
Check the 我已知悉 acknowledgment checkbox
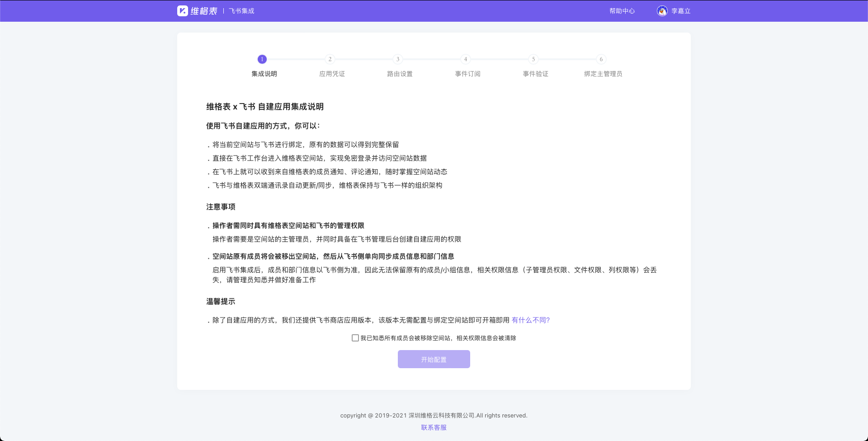(355, 338)
